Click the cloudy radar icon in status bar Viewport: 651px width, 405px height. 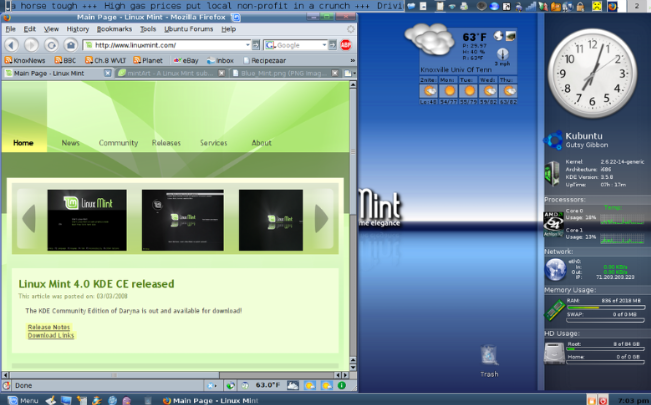tap(293, 385)
